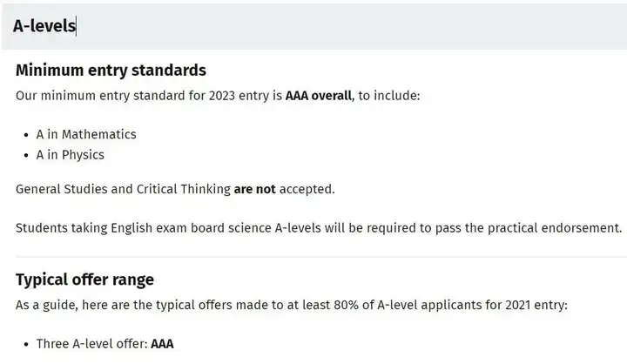Click the '2021 entry' text
The width and height of the screenshot is (627, 364).
[534, 305]
